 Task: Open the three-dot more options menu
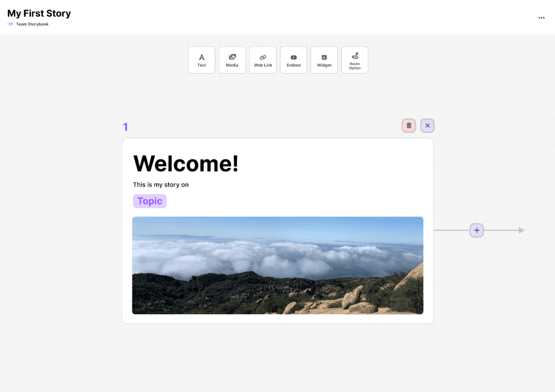[542, 18]
